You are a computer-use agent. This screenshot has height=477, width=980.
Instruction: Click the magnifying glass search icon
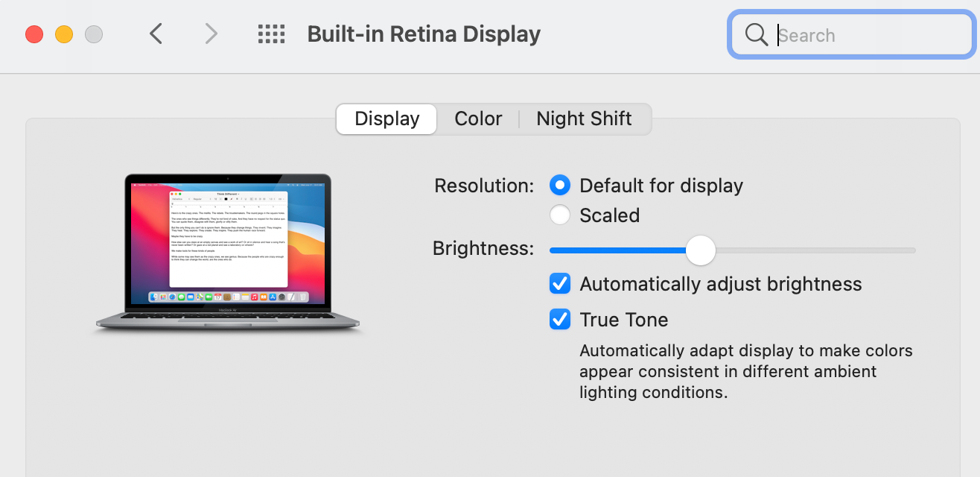[756, 34]
